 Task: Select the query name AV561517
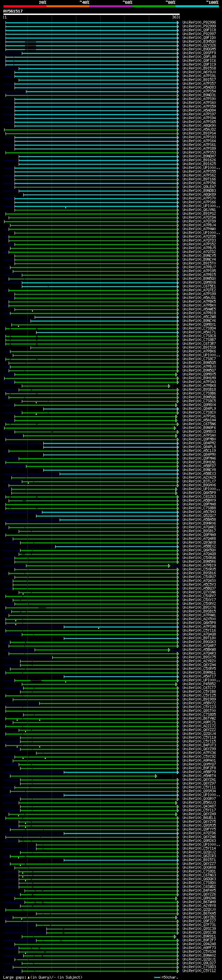(13, 11)
